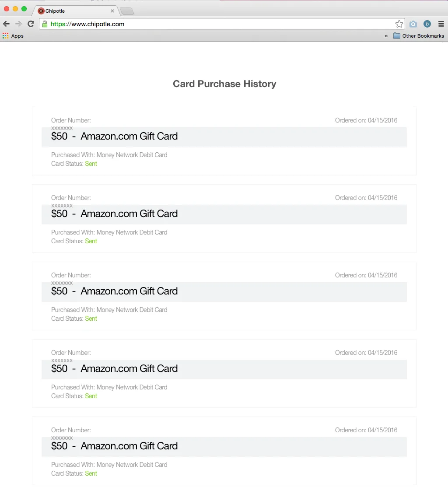Click the bookmark star icon

tap(399, 24)
